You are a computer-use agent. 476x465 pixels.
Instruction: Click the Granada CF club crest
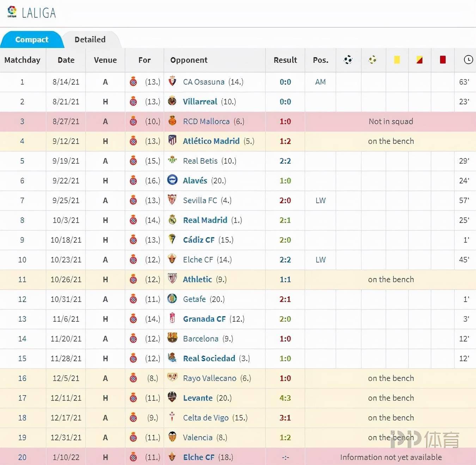172,318
